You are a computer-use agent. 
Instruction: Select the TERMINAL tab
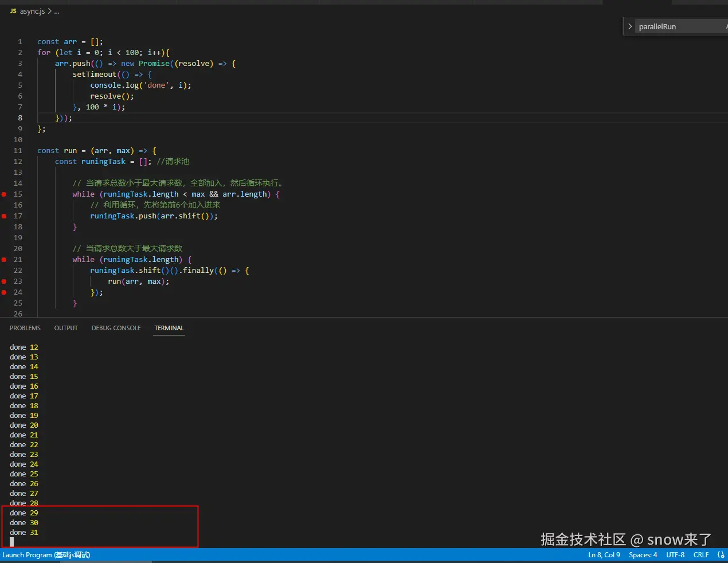(x=169, y=328)
